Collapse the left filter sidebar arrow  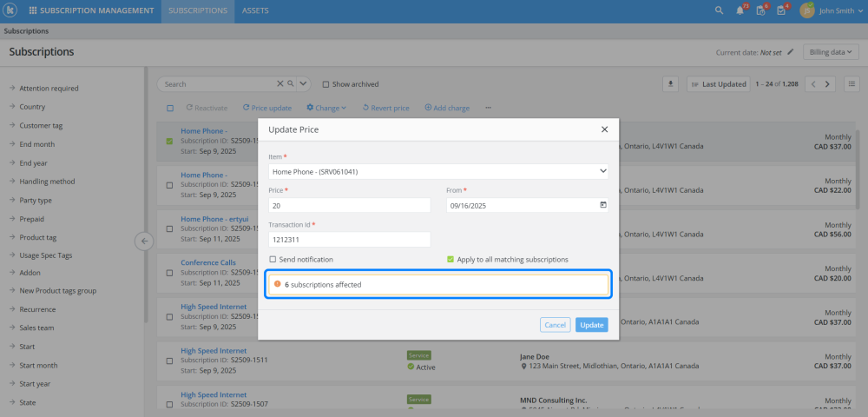(145, 241)
